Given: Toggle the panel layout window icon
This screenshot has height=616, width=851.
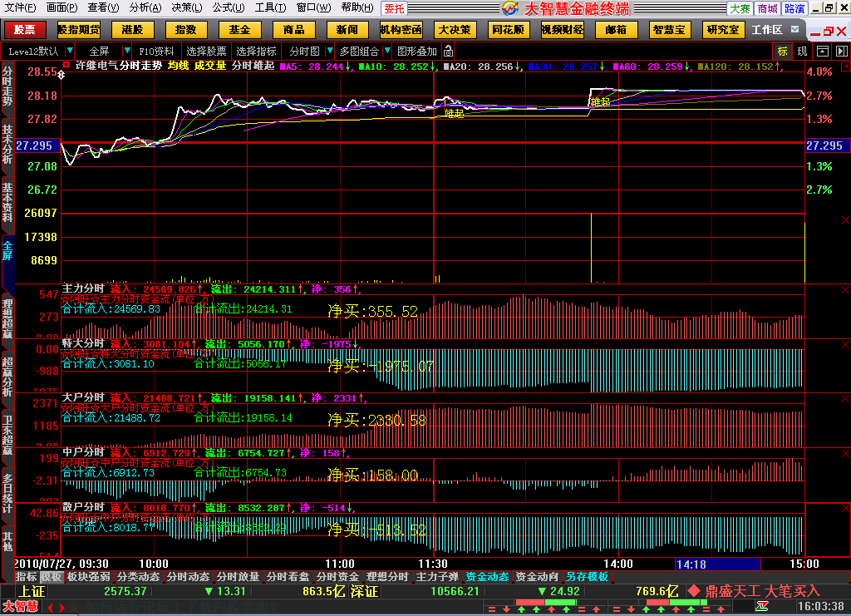Looking at the screenshot, I should (823, 51).
